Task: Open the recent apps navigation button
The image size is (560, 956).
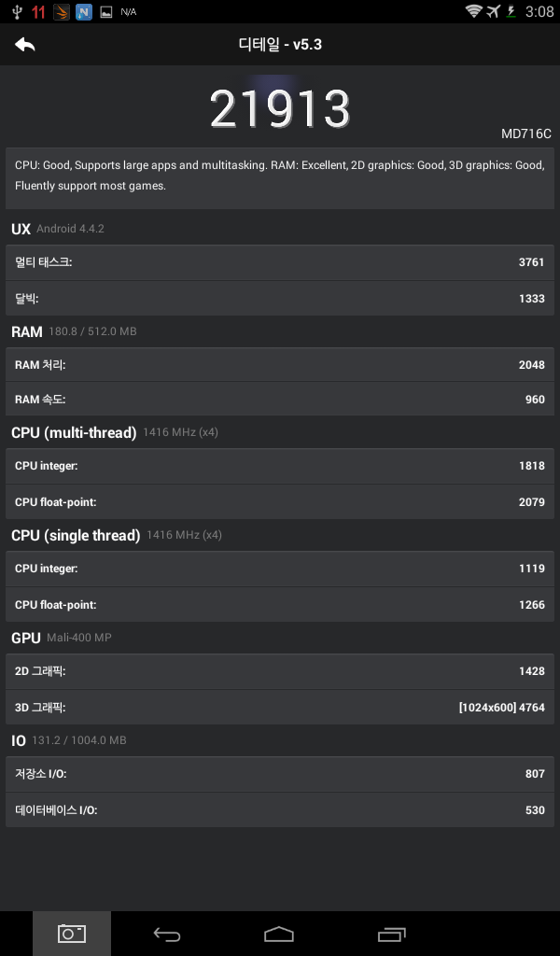Action: coord(392,934)
